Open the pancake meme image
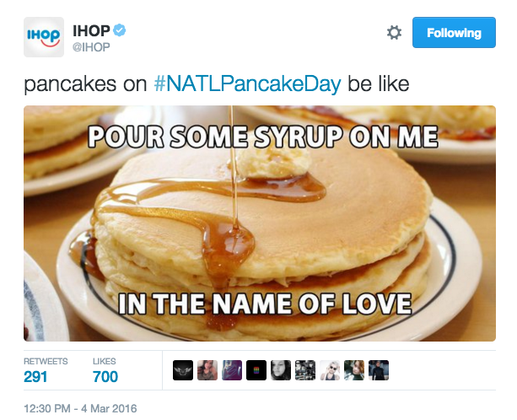This screenshot has height=420, width=517. [259, 223]
